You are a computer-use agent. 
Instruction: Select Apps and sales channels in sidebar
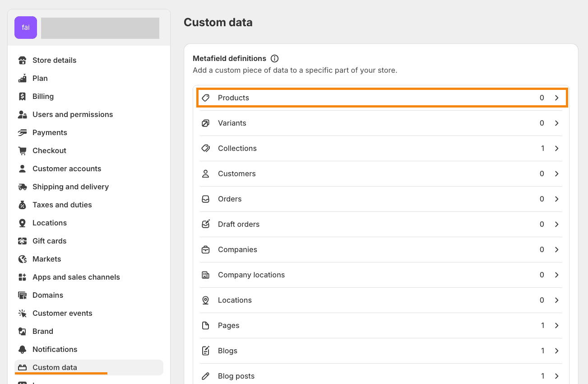pyautogui.click(x=89, y=277)
